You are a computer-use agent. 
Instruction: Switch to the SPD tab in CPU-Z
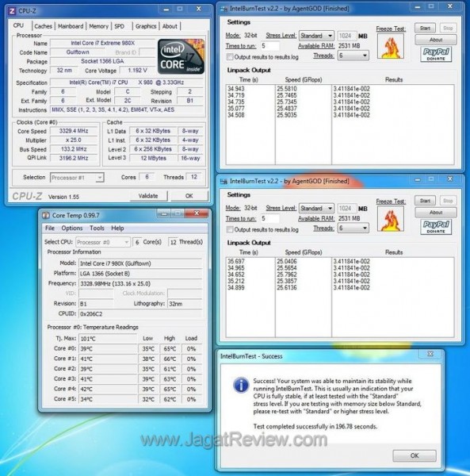120,26
